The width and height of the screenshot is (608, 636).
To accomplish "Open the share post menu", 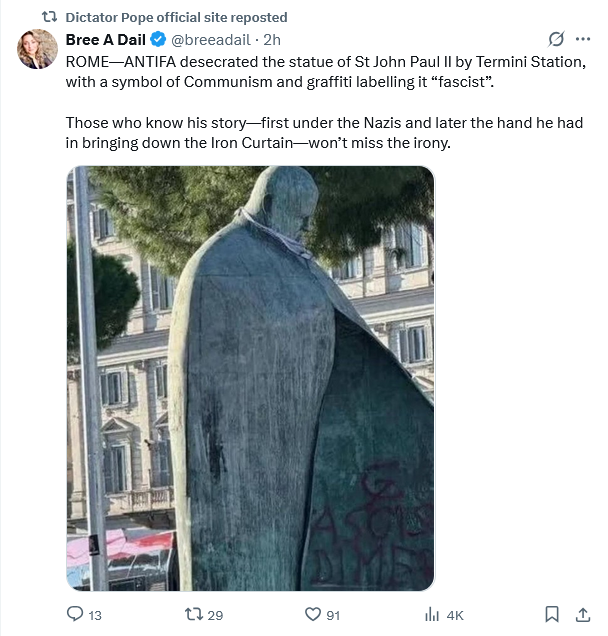I will (x=584, y=614).
